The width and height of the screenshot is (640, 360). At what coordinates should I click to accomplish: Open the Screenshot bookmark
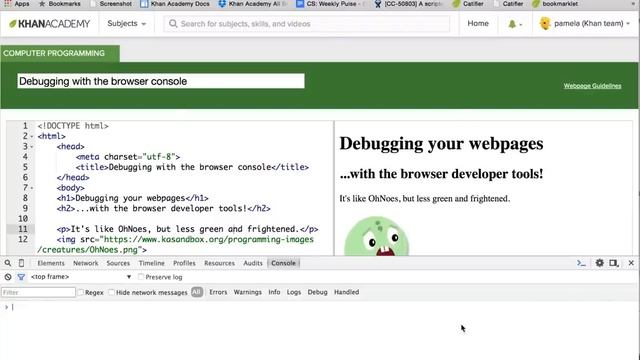coord(111,3)
